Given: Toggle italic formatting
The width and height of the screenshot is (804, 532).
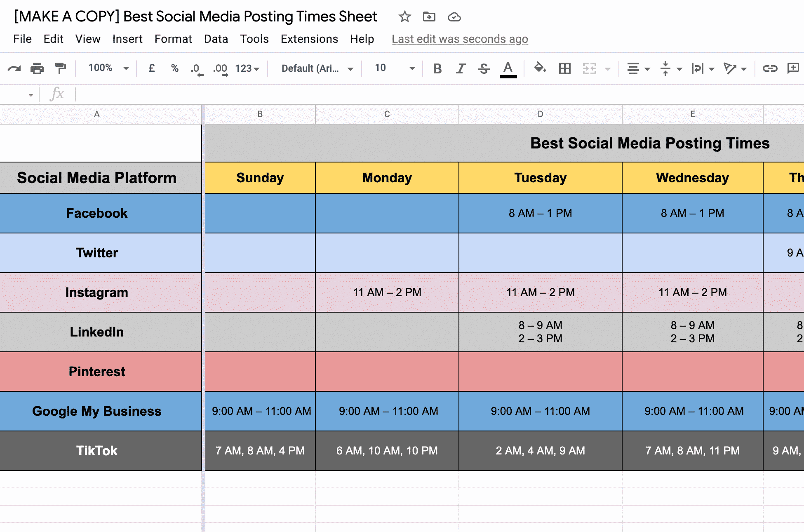Looking at the screenshot, I should click(x=461, y=68).
